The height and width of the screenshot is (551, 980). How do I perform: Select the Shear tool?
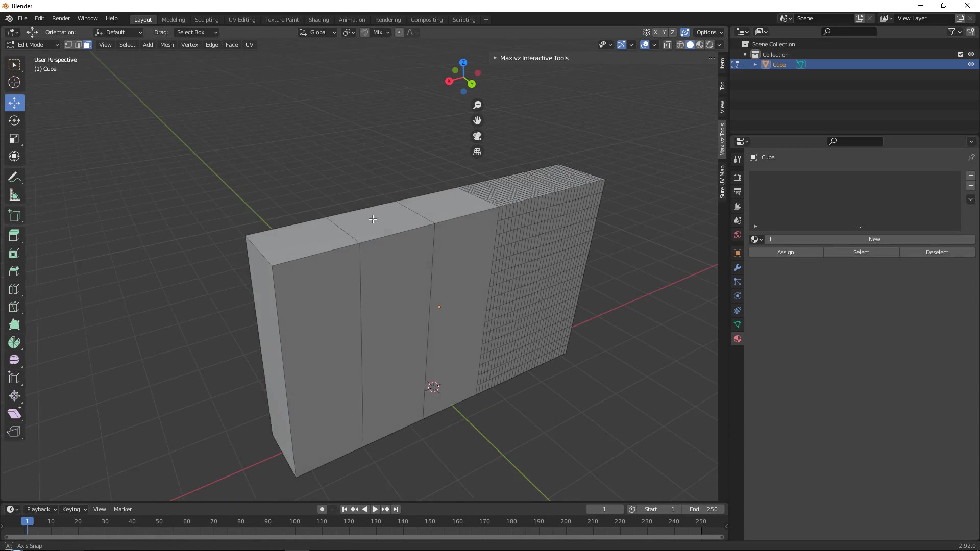pos(14,414)
